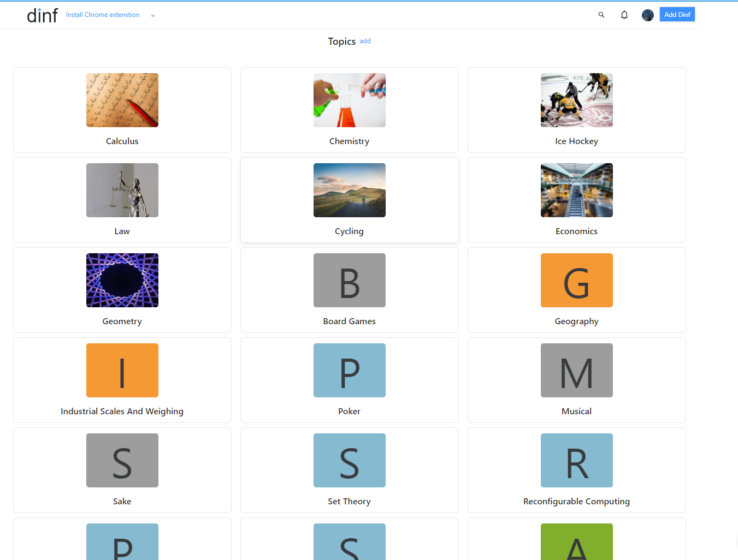Select the blue P Poker tile
Screen dimensions: 738x560
click(350, 371)
